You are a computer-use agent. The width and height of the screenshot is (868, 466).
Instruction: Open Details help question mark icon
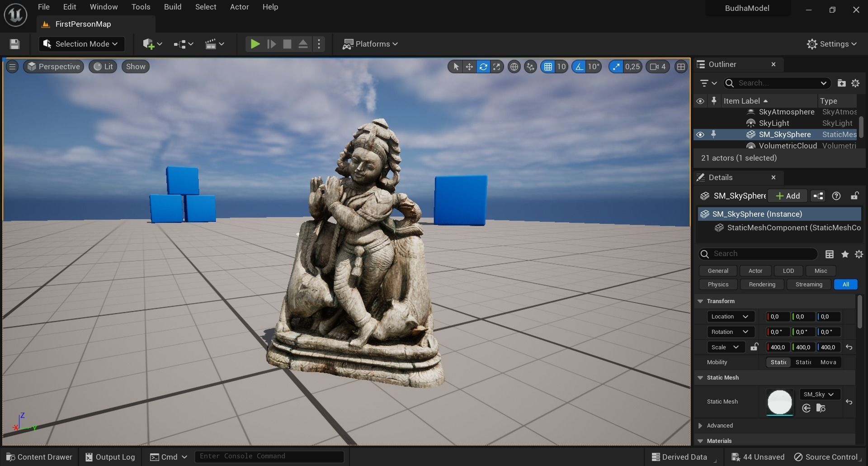point(836,196)
